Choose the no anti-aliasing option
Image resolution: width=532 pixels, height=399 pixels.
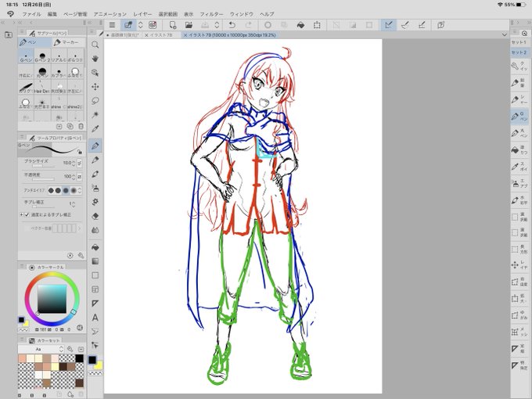pos(51,190)
